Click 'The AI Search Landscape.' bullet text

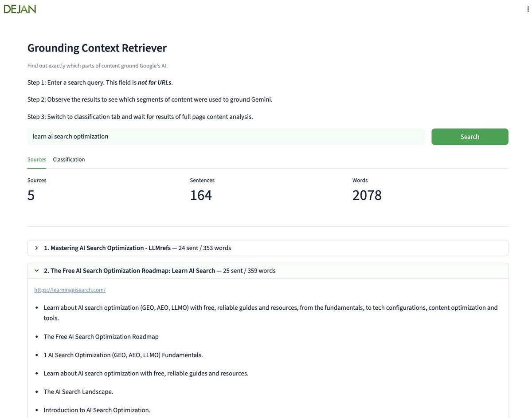tap(78, 392)
